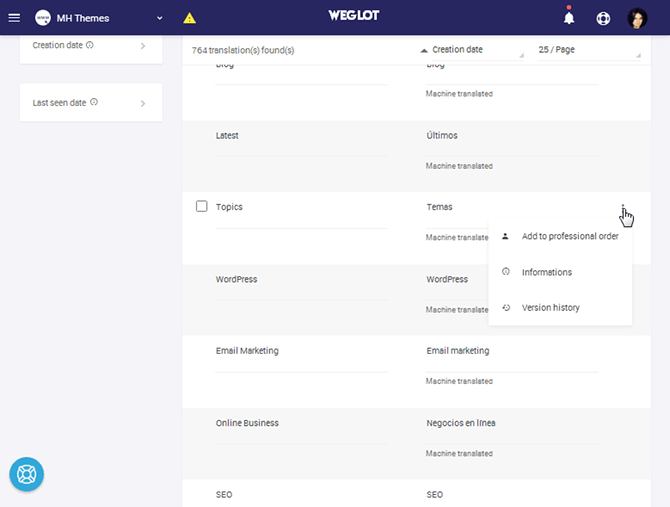
Task: Expand the MH Themes project dropdown
Action: [x=159, y=18]
